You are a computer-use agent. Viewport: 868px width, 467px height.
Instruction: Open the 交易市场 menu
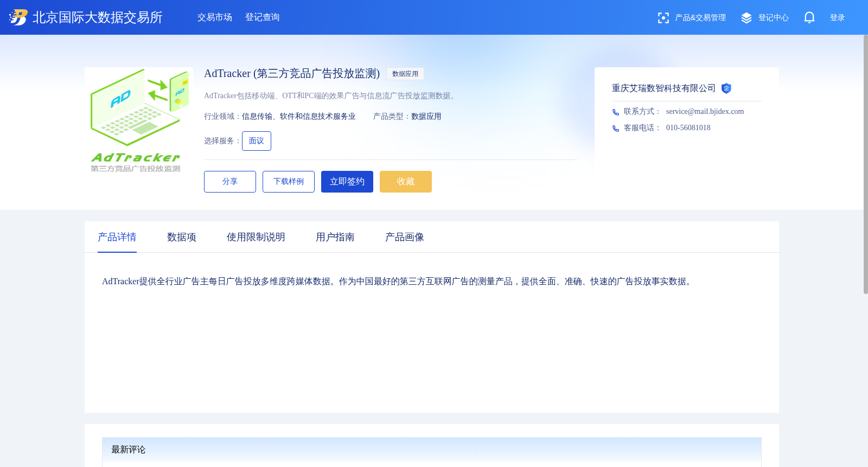(215, 17)
